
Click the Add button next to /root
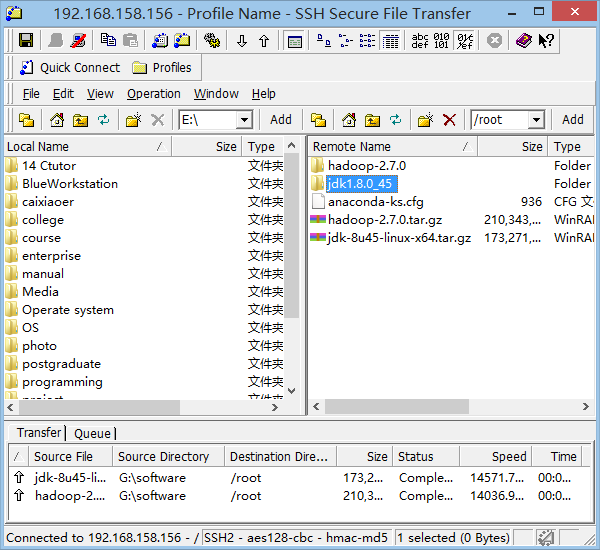pyautogui.click(x=573, y=120)
